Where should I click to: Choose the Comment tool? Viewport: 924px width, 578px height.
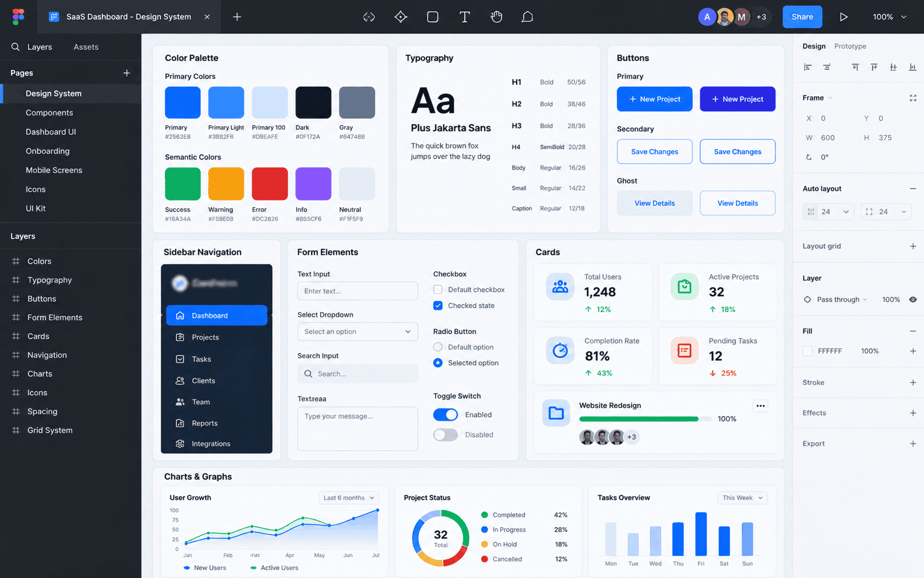(527, 17)
